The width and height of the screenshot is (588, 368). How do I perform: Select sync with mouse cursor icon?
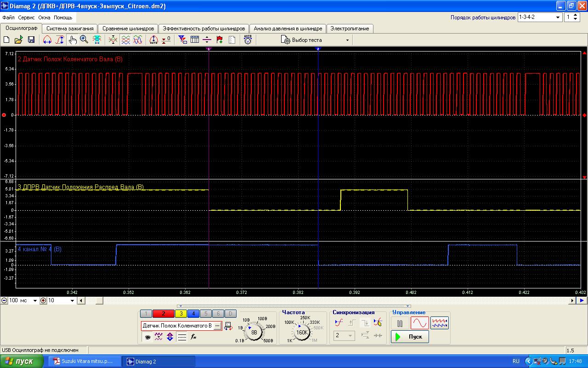[378, 323]
